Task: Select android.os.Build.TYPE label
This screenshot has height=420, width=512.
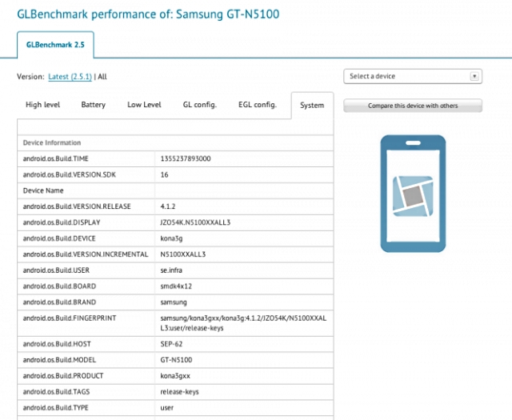Action: point(55,408)
